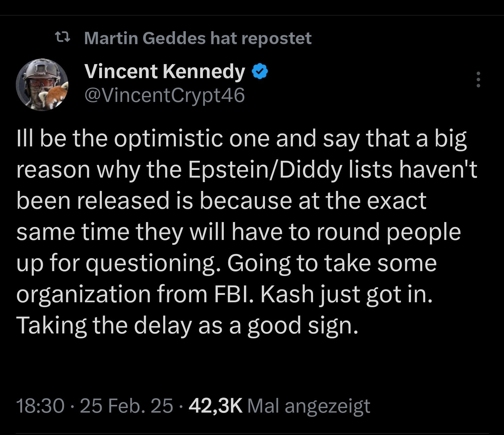Click Vincent Kennedy's profile avatar

click(x=42, y=84)
